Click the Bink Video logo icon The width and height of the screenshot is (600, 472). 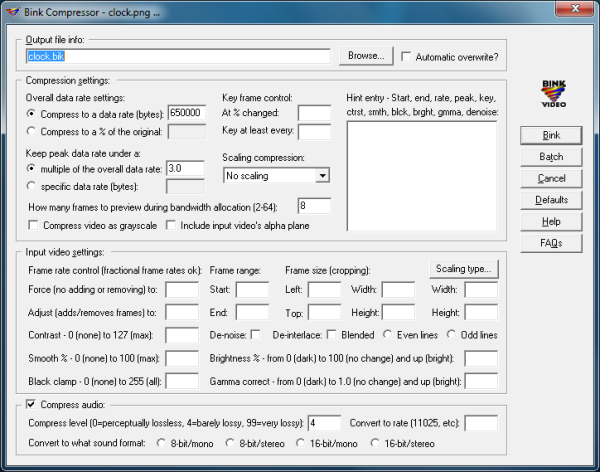coord(553,93)
